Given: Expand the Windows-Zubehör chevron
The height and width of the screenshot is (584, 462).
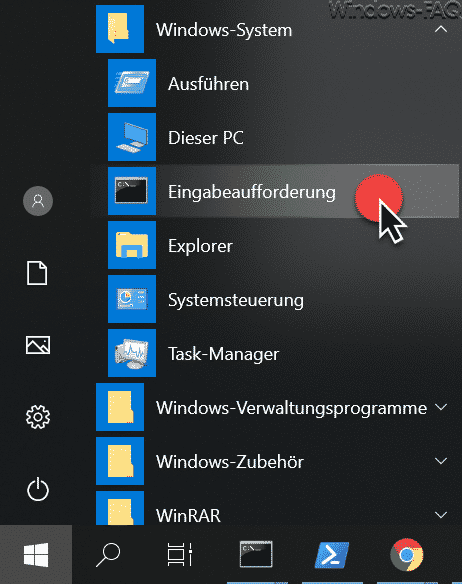Looking at the screenshot, I should [441, 461].
